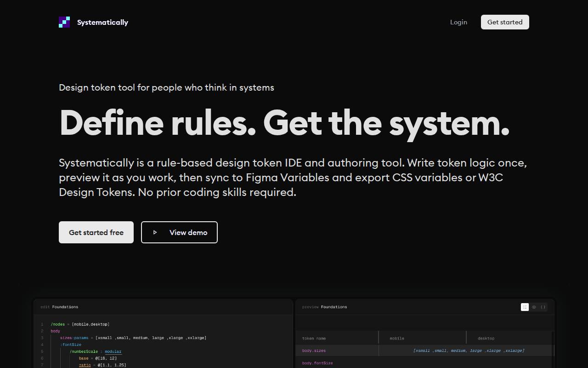This screenshot has width=588, height=368.
Task: Click the play triangle icon in View demo
Action: point(155,232)
